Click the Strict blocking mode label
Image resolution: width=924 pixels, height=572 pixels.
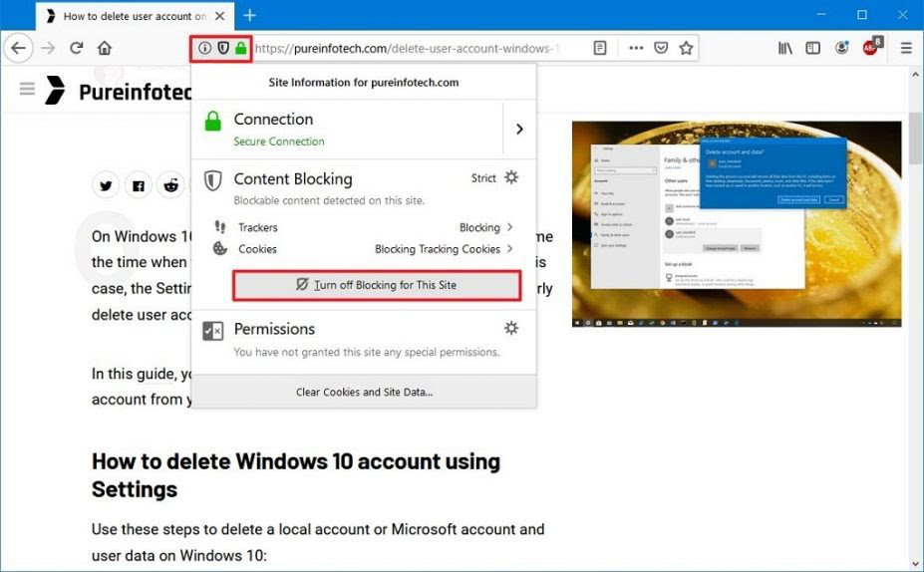click(x=483, y=178)
